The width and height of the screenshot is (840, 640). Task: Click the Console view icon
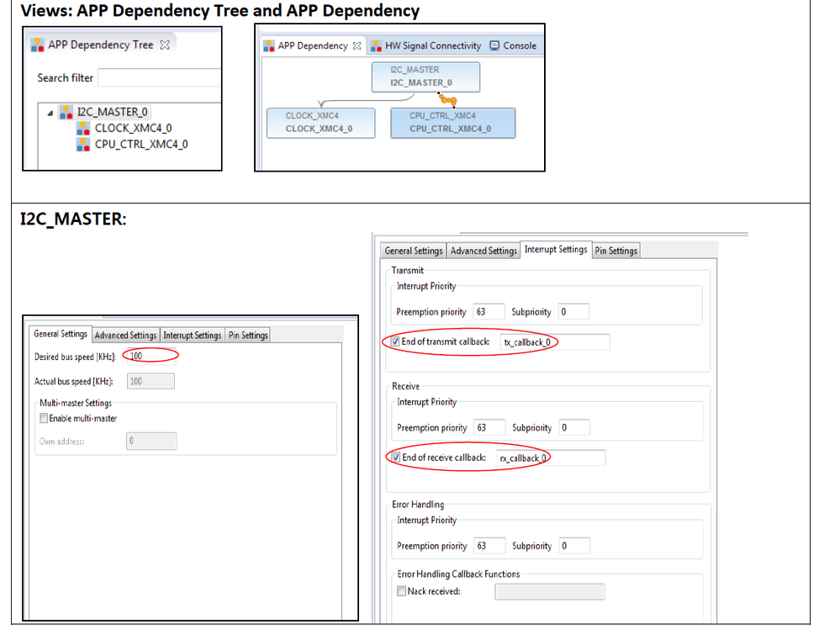coord(494,46)
